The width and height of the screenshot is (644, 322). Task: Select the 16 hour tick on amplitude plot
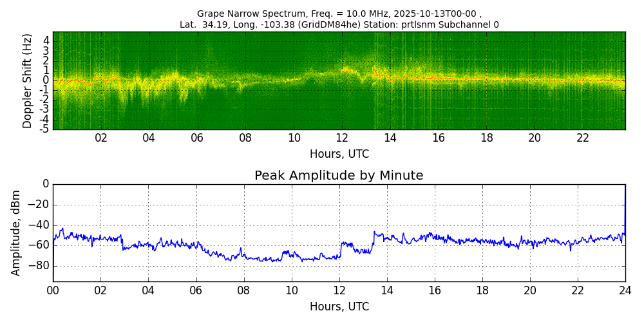click(x=435, y=290)
